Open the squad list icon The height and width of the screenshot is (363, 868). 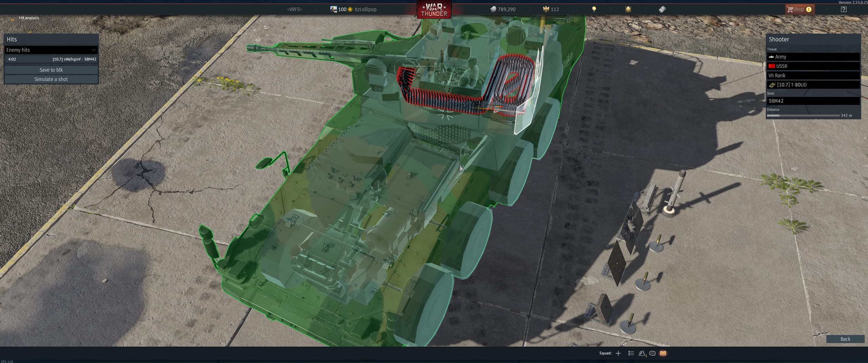click(x=631, y=353)
